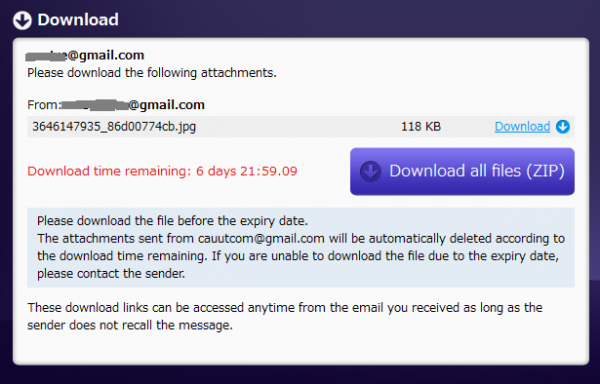This screenshot has width=600, height=384.
Task: Click the Download page heading text
Action: [78, 20]
